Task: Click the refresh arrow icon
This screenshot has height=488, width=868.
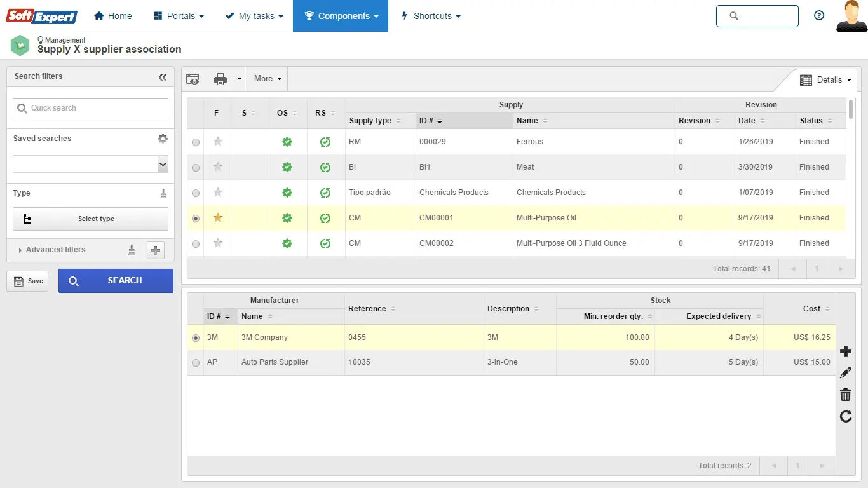Action: pos(845,416)
